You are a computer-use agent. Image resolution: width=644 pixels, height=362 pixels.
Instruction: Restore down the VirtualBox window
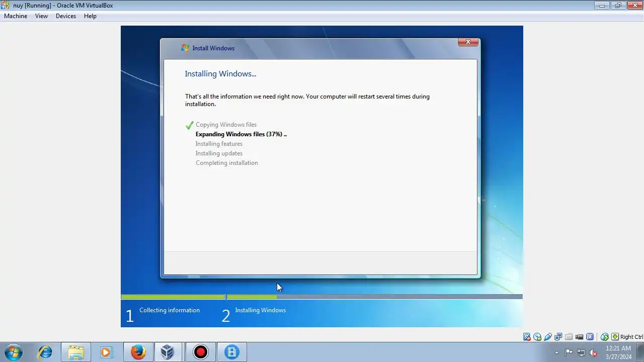[618, 6]
